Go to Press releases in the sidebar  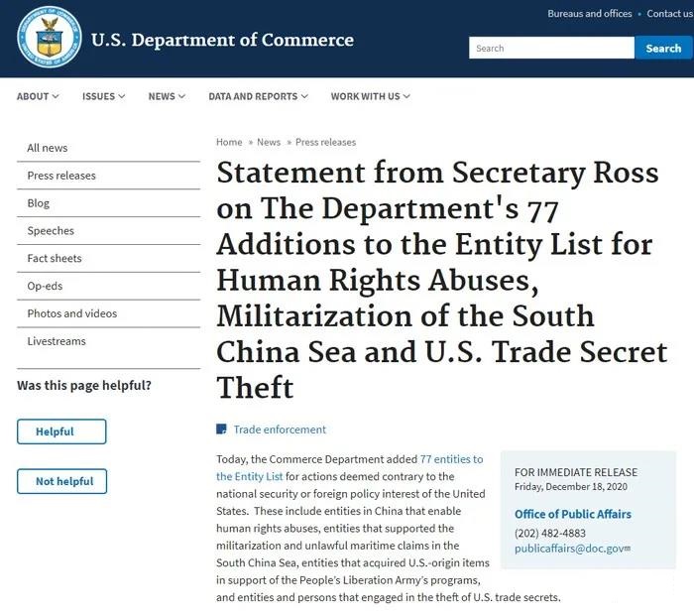61,176
